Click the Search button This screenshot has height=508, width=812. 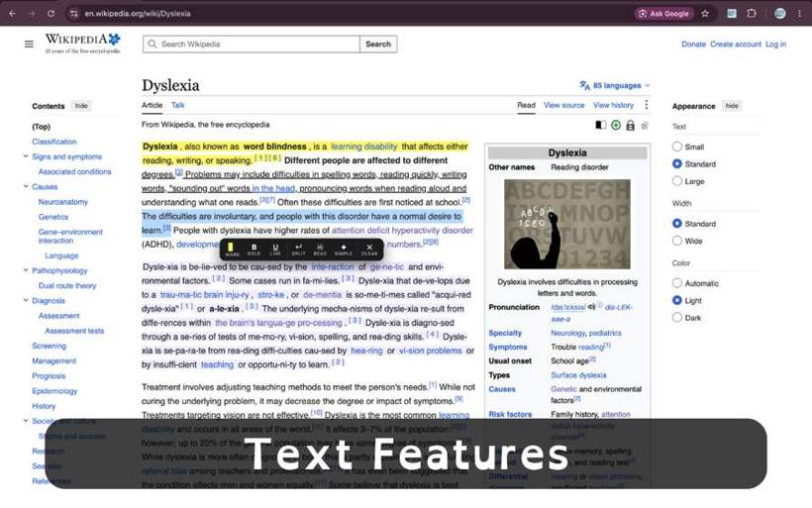point(378,44)
